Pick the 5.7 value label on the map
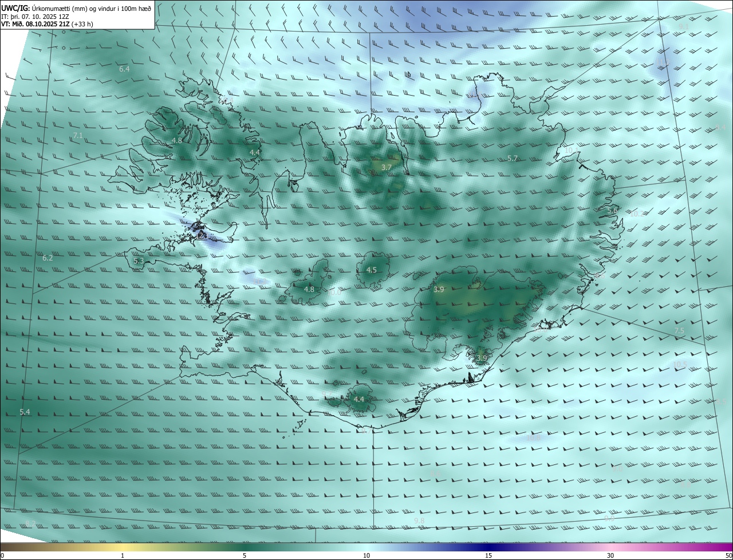Viewport: 733px width, 560px height. point(513,159)
